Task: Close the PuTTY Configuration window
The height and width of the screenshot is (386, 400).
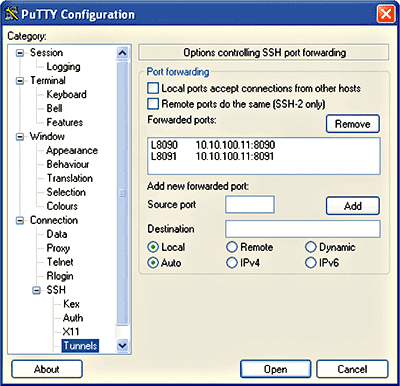Action: (385, 14)
